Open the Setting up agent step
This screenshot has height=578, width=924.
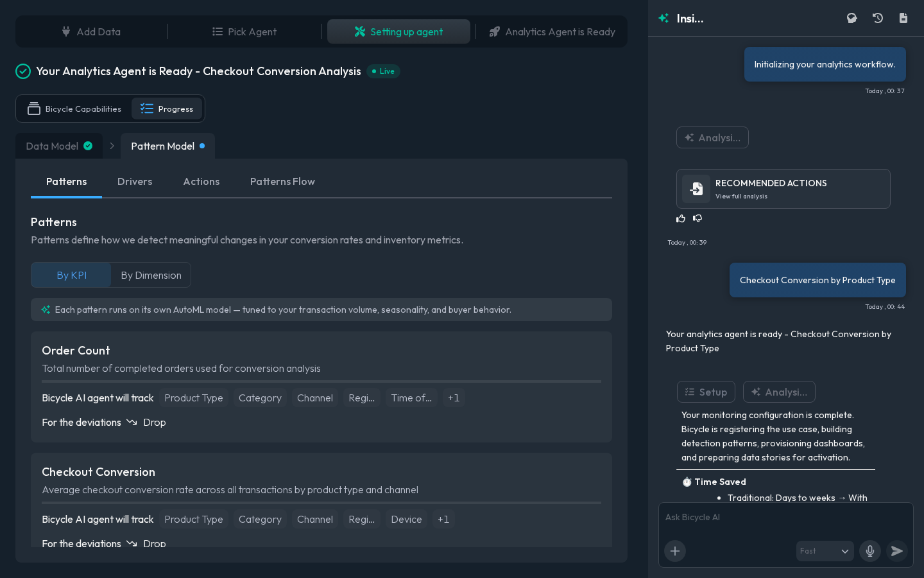click(x=398, y=31)
